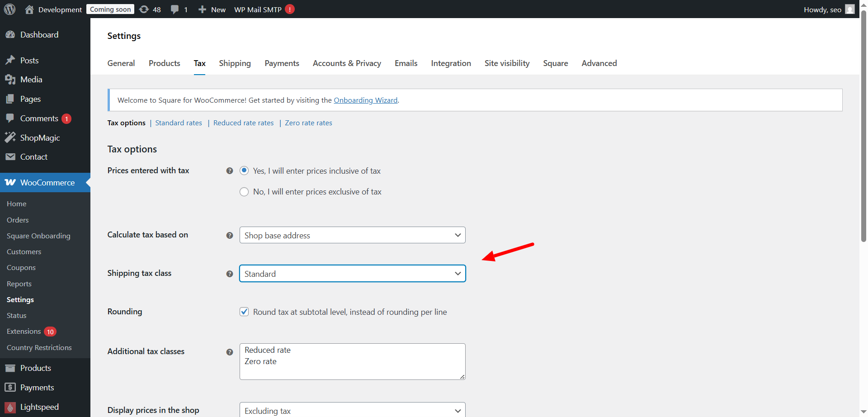Go to Reduced rate rates section
This screenshot has width=868, height=417.
244,123
